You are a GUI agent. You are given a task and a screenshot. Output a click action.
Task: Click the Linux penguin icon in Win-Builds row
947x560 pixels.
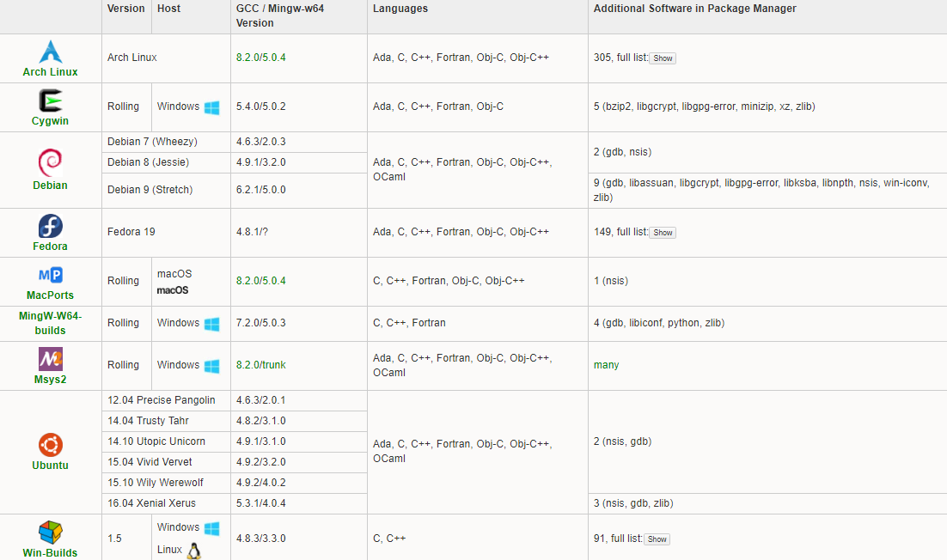coord(194,551)
